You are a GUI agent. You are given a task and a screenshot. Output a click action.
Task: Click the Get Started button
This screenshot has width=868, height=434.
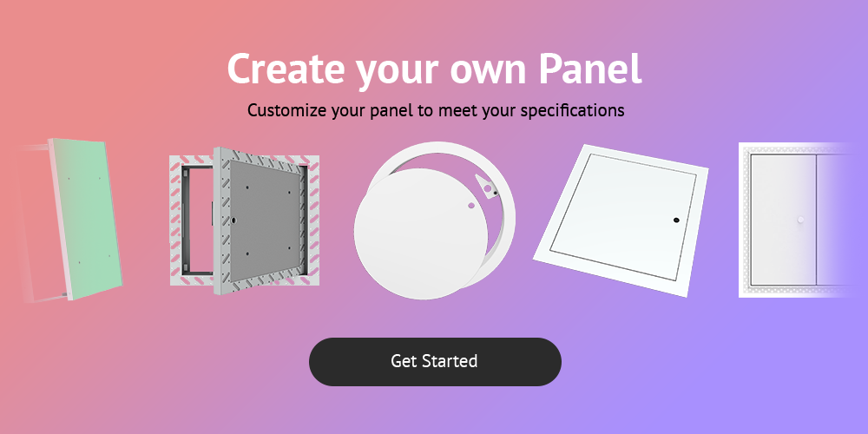435,361
